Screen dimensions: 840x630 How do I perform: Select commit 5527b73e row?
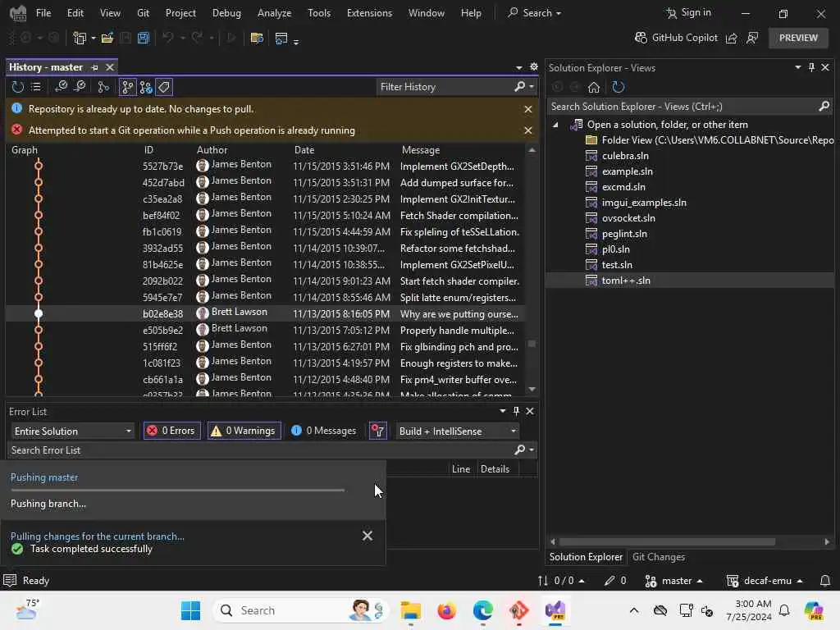[x=265, y=166]
